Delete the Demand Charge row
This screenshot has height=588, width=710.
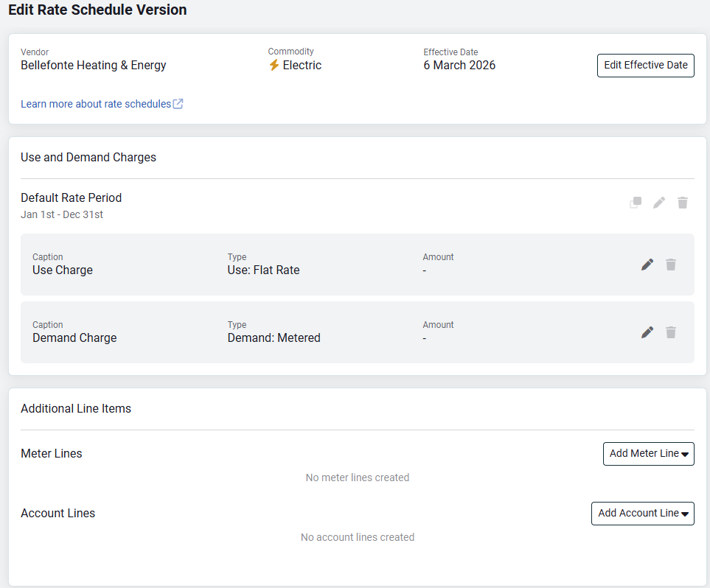[671, 332]
